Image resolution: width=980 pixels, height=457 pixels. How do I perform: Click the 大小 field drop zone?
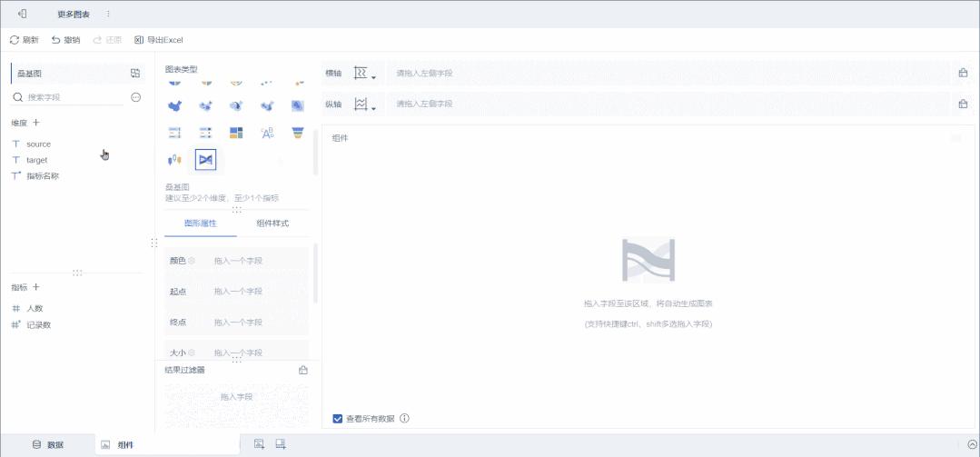tap(260, 353)
